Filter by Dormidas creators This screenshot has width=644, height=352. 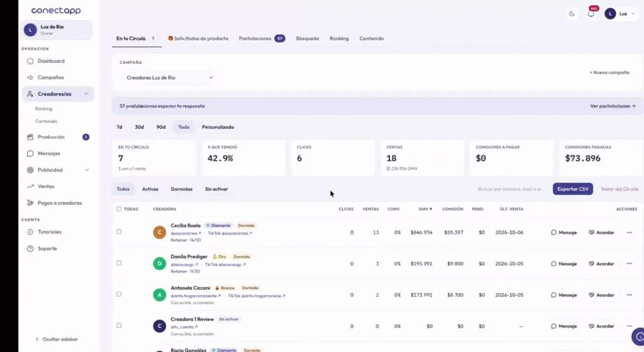[x=182, y=189]
